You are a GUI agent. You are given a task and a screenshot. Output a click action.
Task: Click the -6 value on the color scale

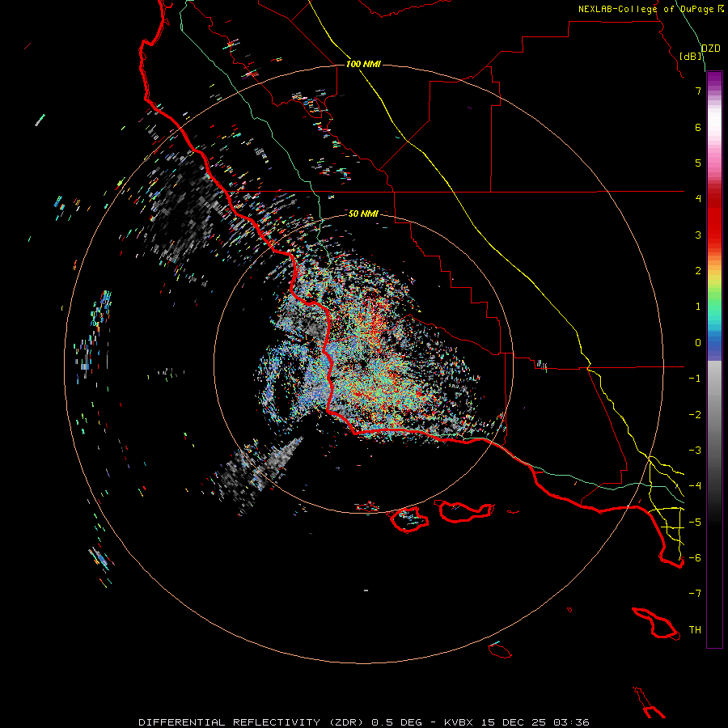(x=695, y=558)
